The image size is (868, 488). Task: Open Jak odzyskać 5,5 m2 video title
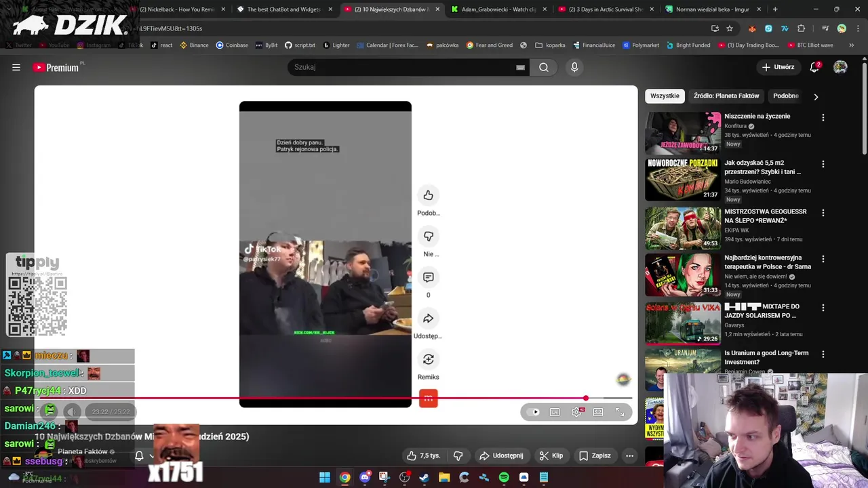tap(763, 167)
